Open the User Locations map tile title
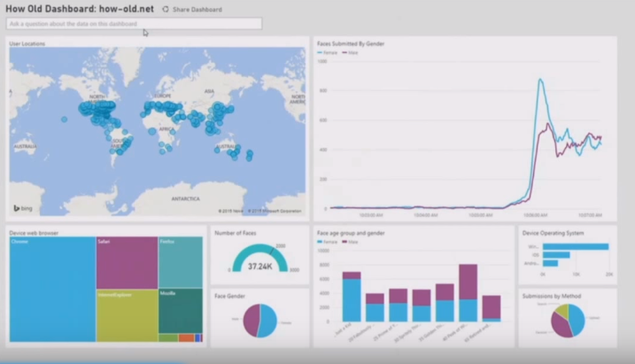 click(27, 43)
